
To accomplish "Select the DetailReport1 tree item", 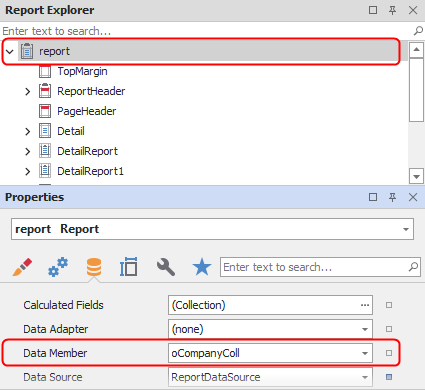I will pos(90,171).
